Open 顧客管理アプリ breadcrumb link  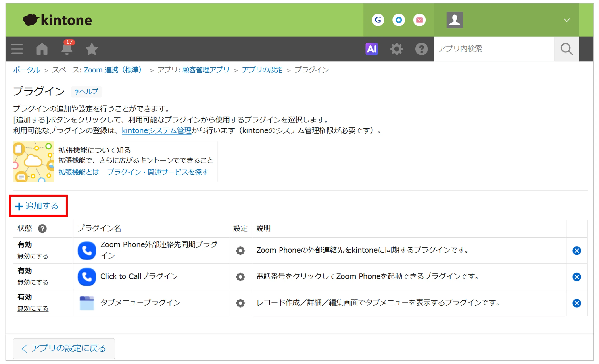click(206, 70)
